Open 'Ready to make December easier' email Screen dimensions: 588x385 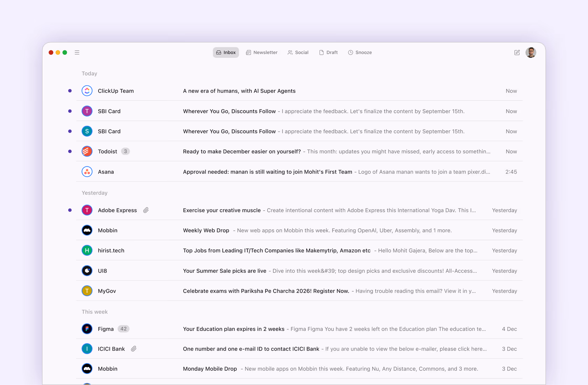tap(242, 151)
